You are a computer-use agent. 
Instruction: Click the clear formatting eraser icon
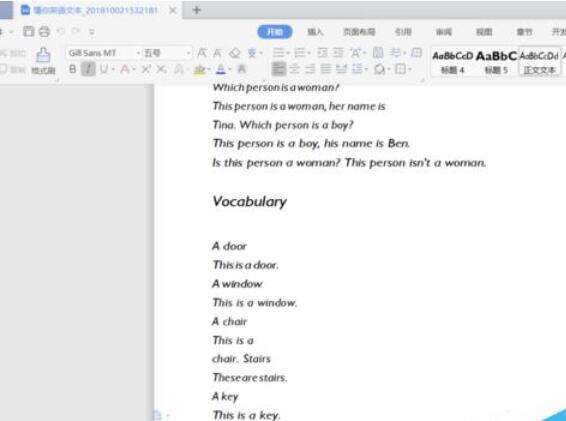(235, 53)
